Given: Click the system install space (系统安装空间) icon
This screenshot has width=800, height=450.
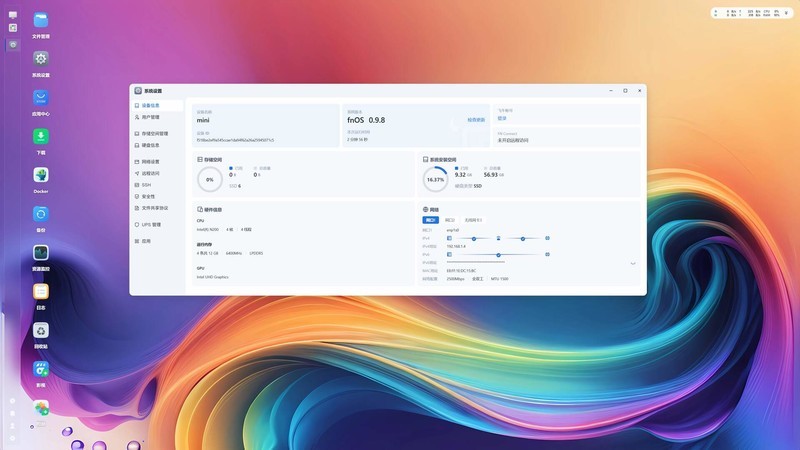Looking at the screenshot, I should point(426,160).
